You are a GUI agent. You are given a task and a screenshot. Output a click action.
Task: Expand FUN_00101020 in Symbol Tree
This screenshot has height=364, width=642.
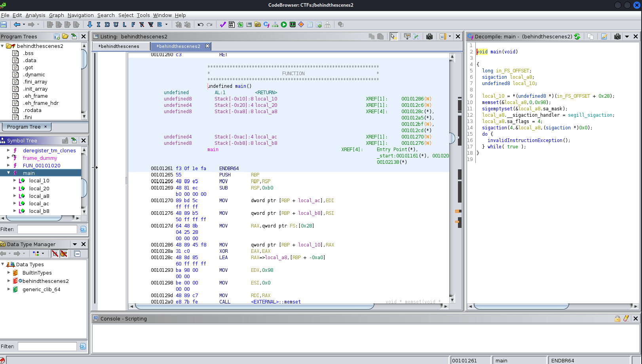pos(8,165)
